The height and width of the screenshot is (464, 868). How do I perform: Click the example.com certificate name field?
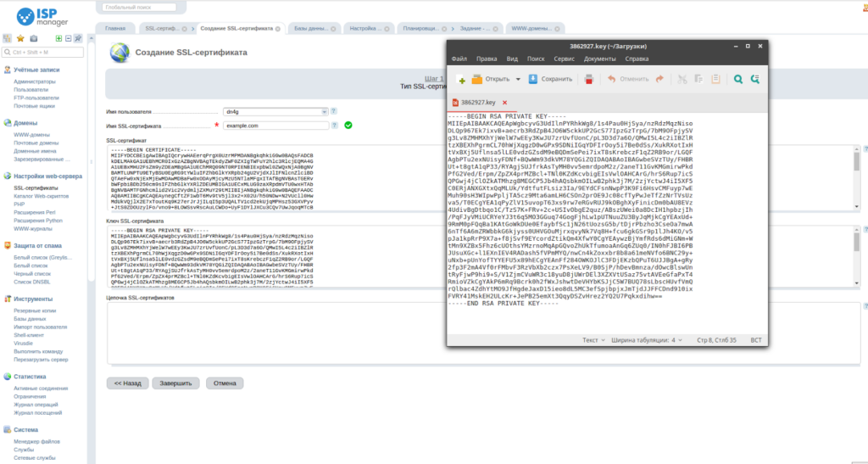tap(275, 126)
